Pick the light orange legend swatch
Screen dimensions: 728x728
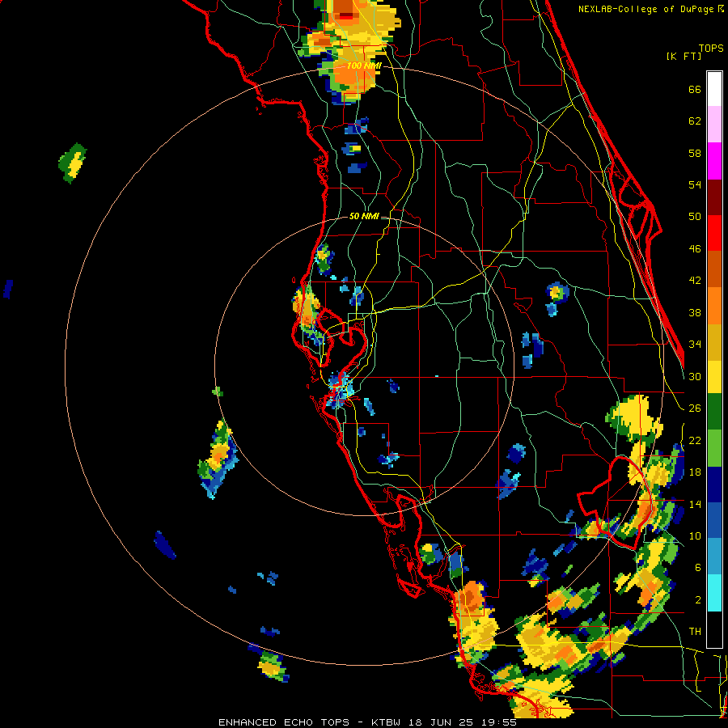714,306
